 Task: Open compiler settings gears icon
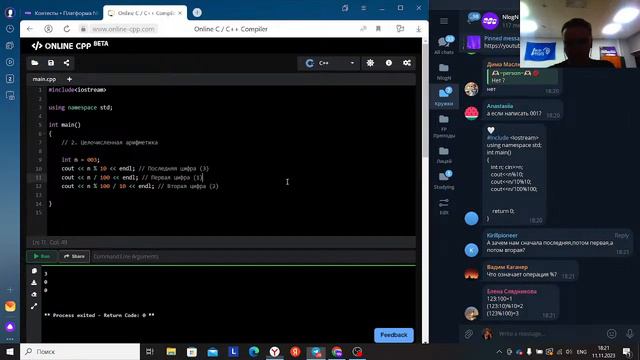[407, 63]
